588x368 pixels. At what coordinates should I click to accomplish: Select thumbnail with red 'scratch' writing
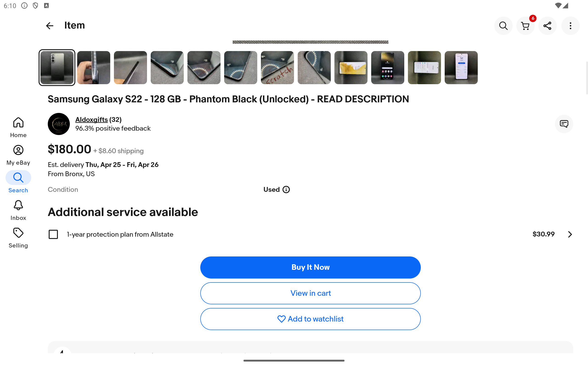point(277,68)
